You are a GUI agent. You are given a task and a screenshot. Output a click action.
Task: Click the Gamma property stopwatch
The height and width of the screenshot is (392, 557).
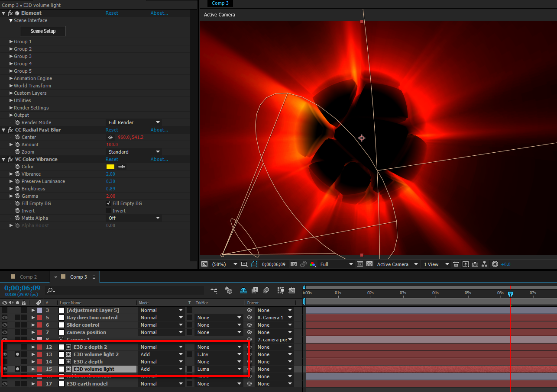click(x=17, y=196)
